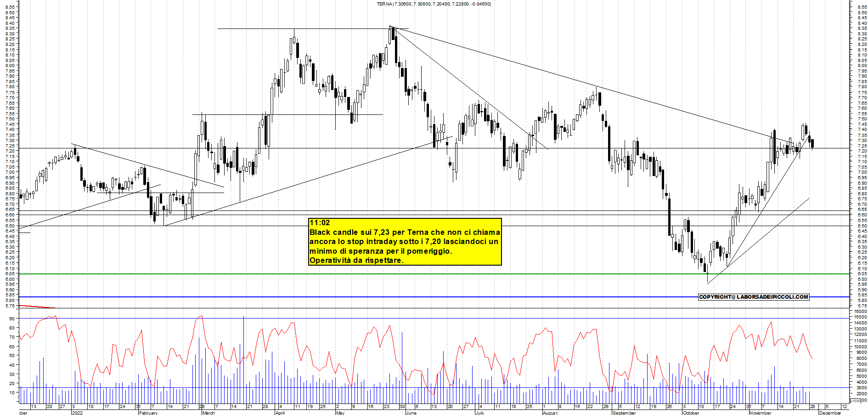Click the December month label

[830, 413]
